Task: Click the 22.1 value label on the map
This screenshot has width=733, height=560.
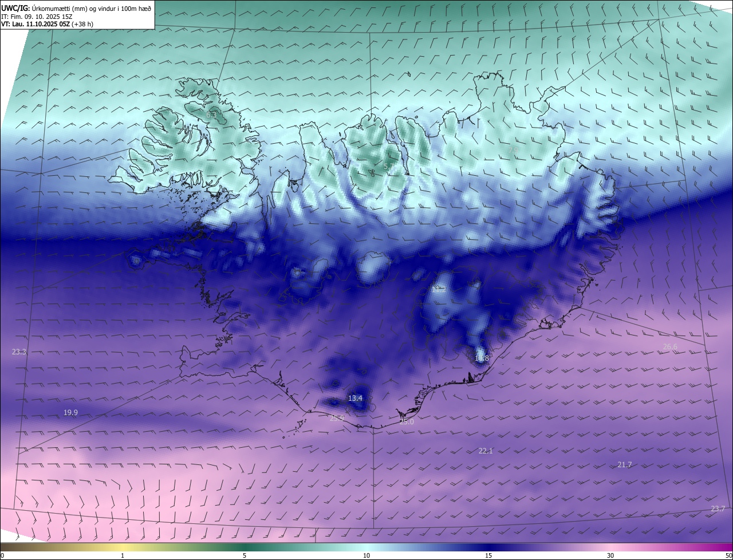Action: point(486,451)
